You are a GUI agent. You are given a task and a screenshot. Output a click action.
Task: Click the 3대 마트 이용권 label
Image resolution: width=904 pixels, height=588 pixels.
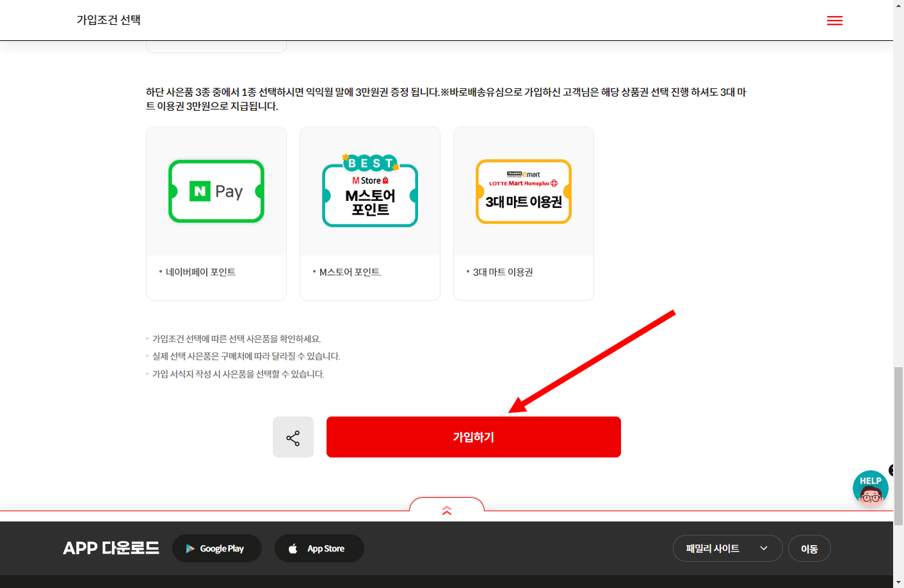[x=503, y=272]
